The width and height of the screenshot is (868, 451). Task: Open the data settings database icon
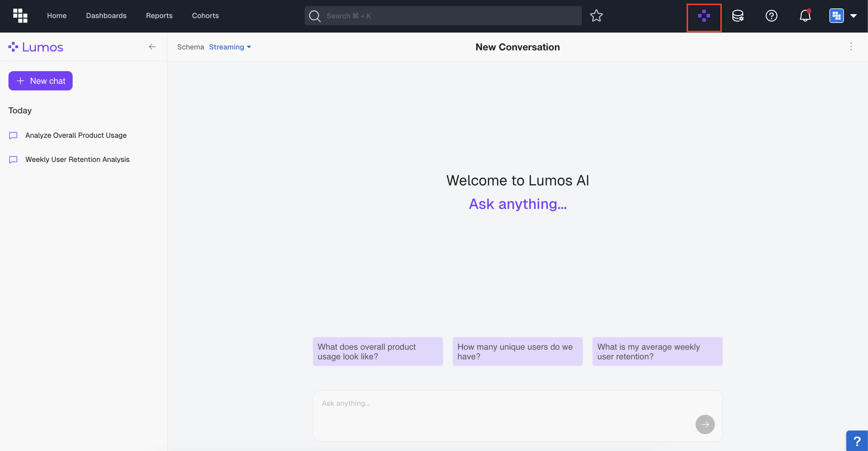[737, 16]
